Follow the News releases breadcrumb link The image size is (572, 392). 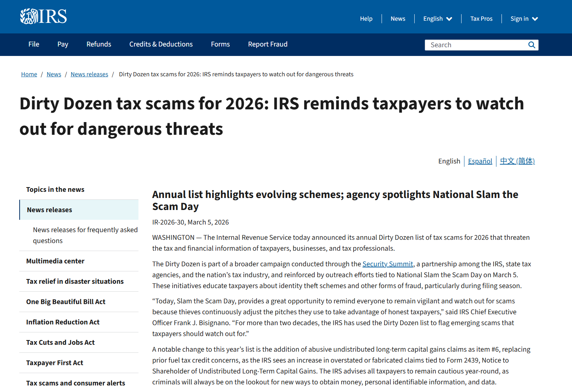tap(89, 74)
